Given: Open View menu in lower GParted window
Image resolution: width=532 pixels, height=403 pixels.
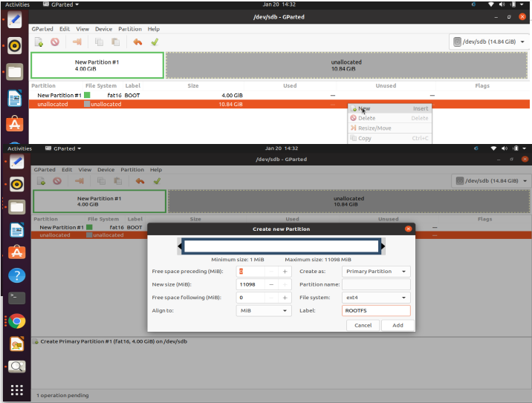Looking at the screenshot, I should coord(85,170).
